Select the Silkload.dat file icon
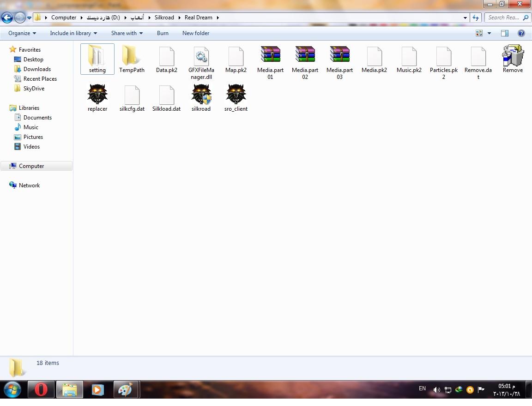Viewport: 532px width, 406px height. [167, 95]
